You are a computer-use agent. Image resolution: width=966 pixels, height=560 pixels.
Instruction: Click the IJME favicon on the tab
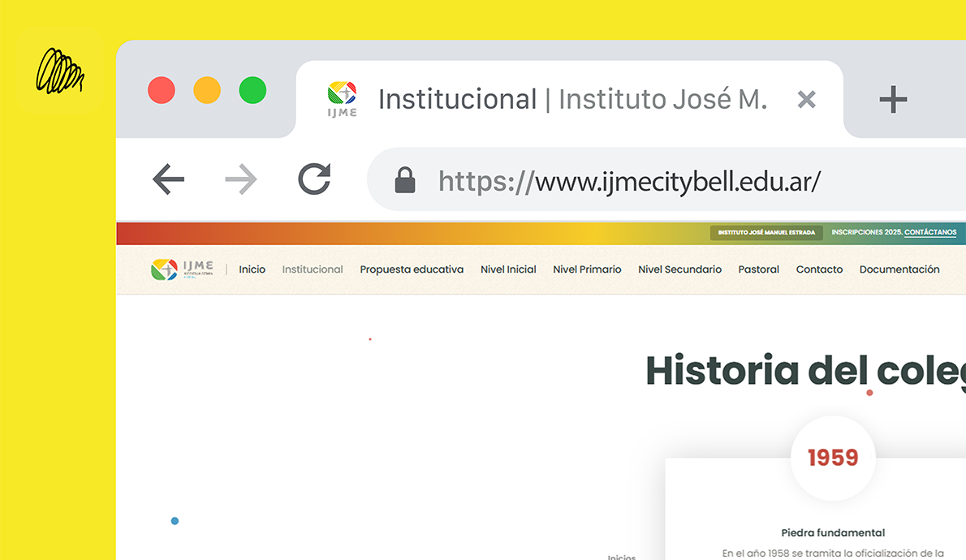(342, 98)
